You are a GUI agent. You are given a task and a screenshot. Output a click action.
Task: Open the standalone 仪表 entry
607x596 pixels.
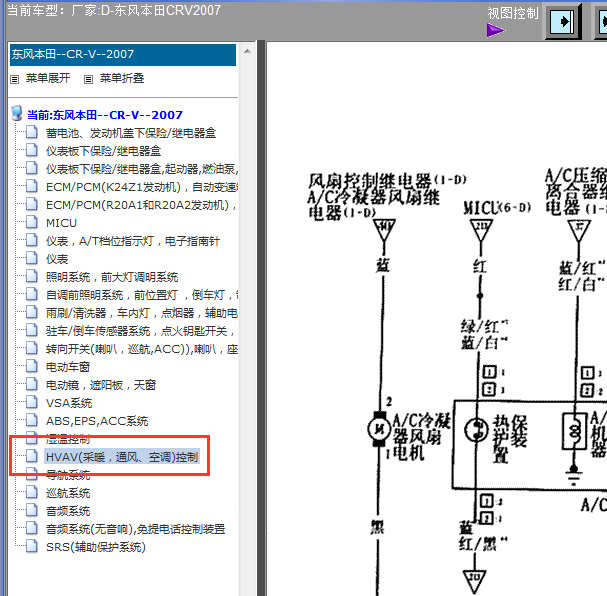tap(57, 259)
